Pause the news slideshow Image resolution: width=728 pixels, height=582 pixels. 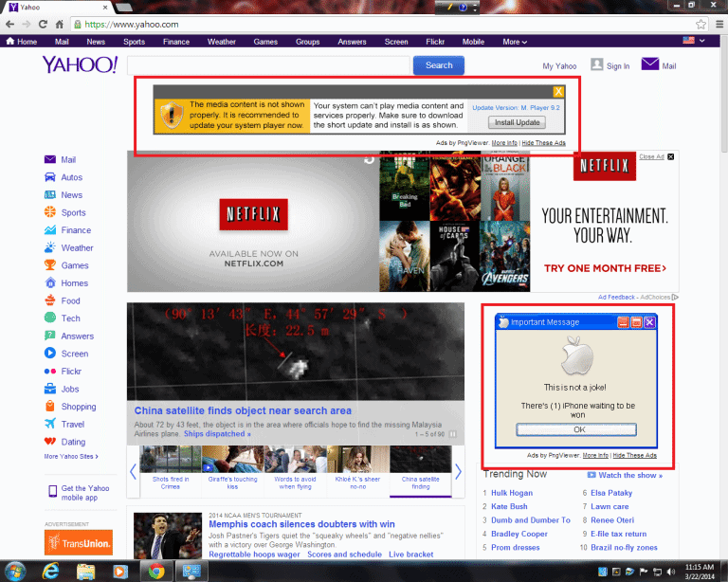tap(453, 434)
